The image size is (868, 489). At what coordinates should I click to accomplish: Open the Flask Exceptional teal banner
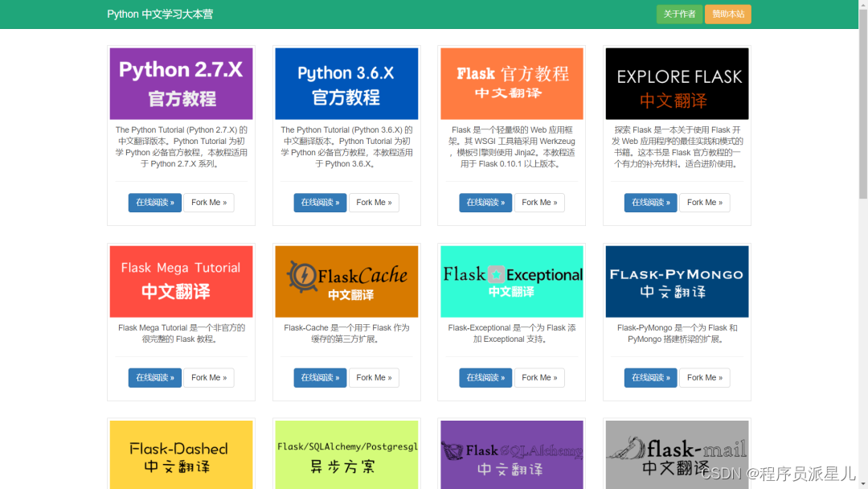[511, 281]
